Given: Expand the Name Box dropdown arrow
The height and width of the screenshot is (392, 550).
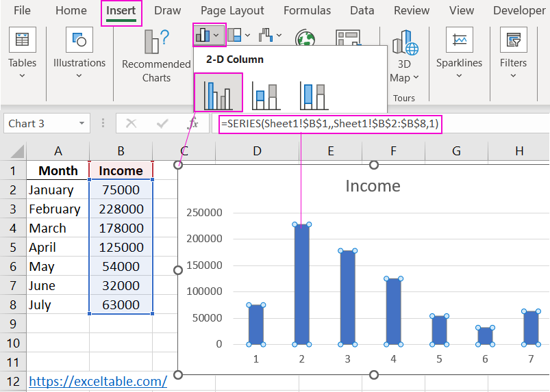Looking at the screenshot, I should [x=82, y=124].
